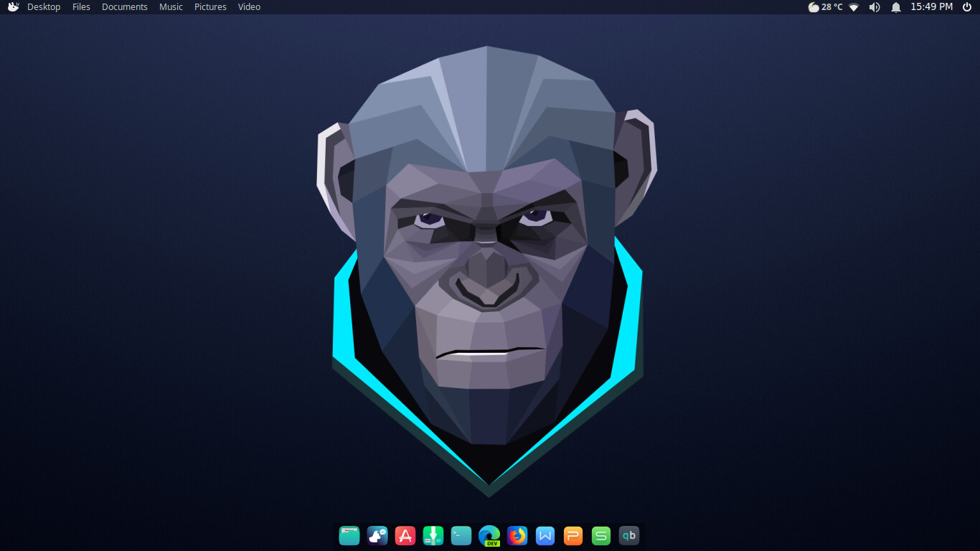This screenshot has height=551, width=980.
Task: Show weather details for 28 °C
Action: [825, 7]
